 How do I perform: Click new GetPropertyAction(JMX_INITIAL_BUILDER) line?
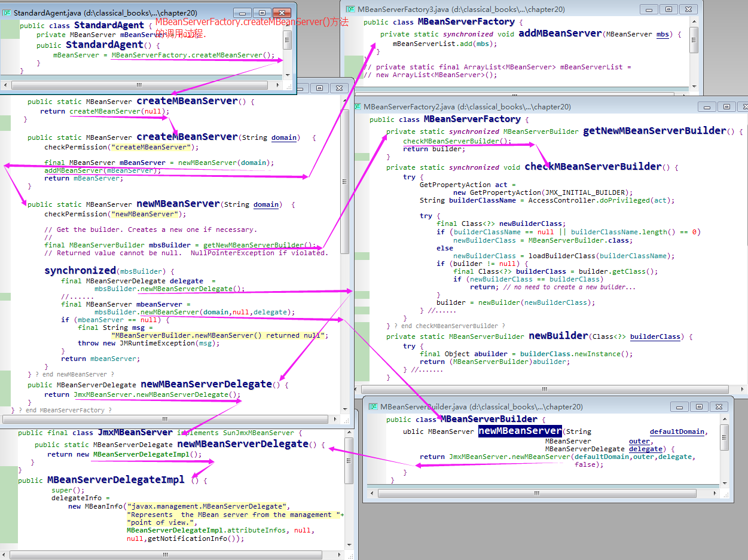(543, 192)
